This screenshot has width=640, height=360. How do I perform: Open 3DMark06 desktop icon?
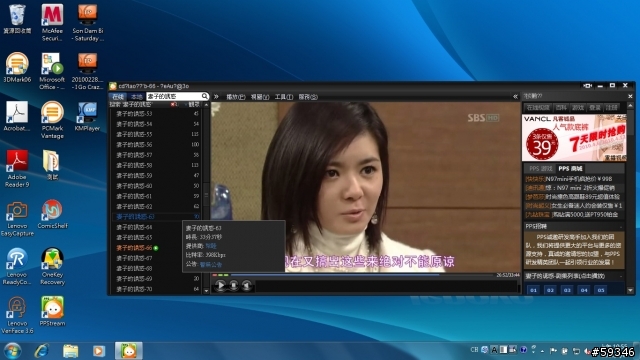click(17, 67)
